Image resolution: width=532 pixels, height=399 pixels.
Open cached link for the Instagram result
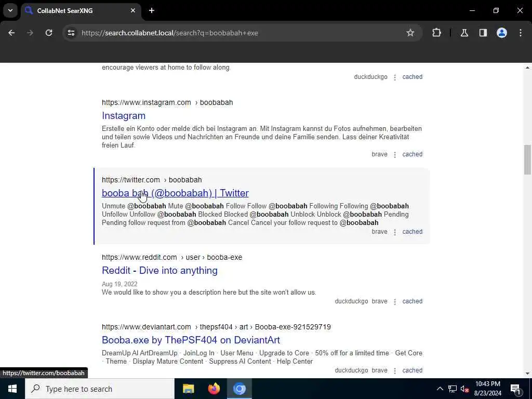[412, 154]
